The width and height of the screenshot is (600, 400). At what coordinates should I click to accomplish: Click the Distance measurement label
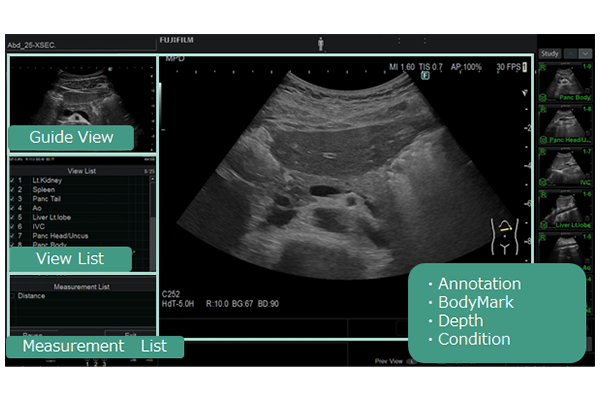31,296
